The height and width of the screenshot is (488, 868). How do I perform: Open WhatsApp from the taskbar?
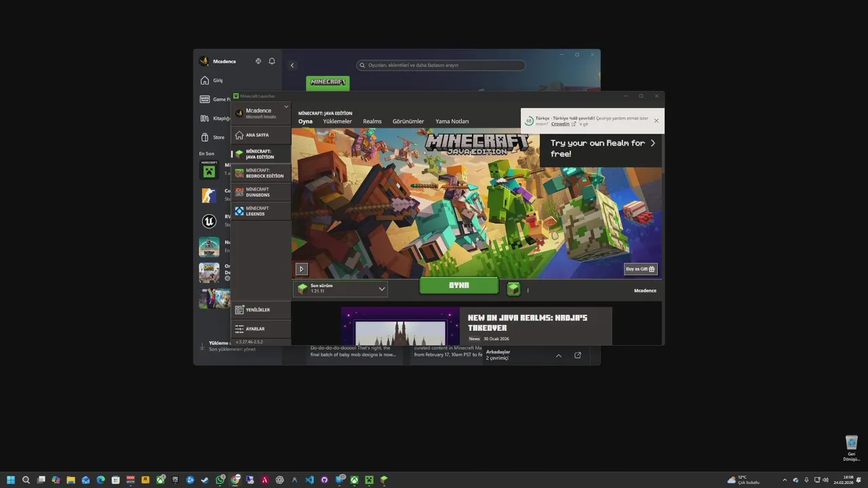(220, 480)
